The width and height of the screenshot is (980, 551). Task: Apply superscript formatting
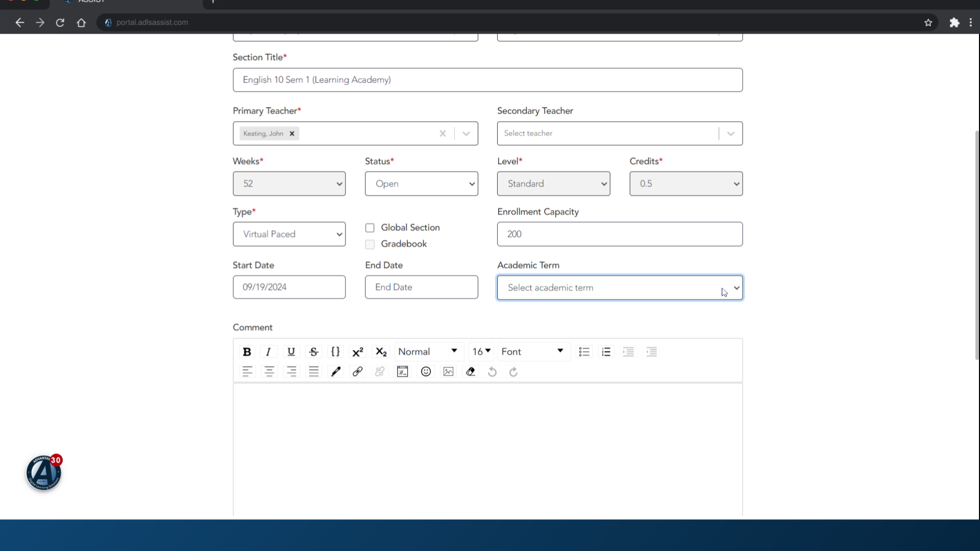point(358,352)
